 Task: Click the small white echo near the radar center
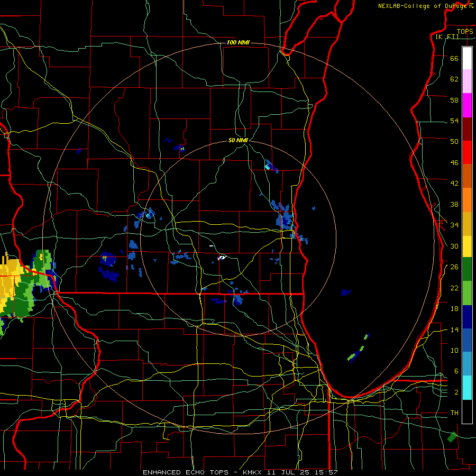[x=222, y=258]
